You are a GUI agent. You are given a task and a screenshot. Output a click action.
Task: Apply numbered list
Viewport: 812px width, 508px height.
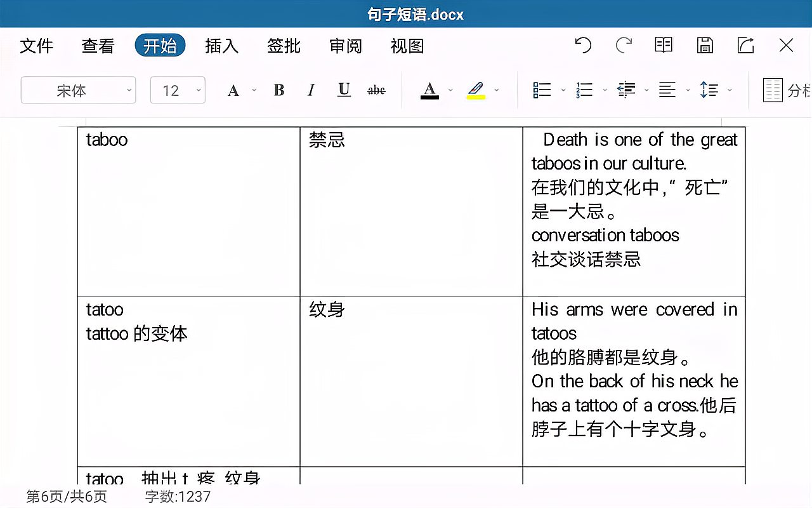(x=584, y=90)
